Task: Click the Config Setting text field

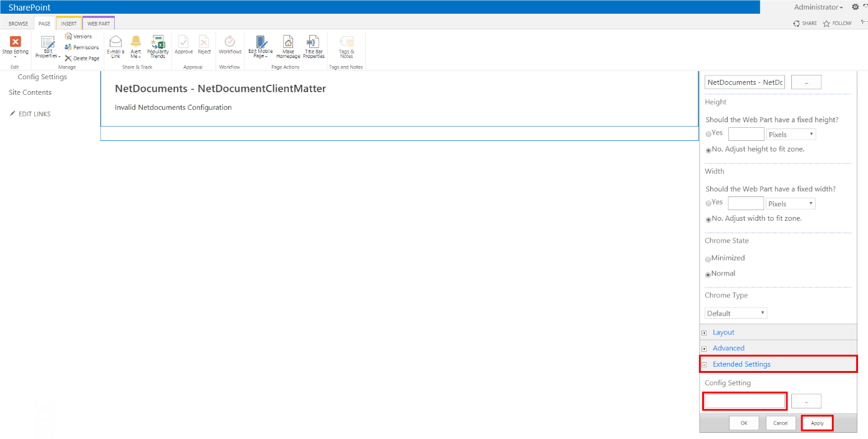Action: tap(745, 401)
